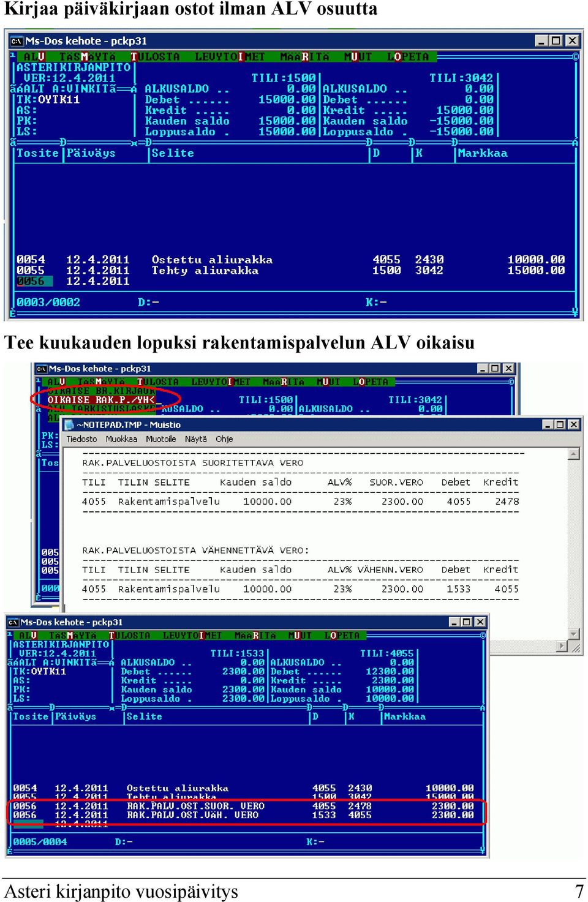Open TäsMäytä menu in top DOS window
Screen dimensions: 588x902
(88, 56)
